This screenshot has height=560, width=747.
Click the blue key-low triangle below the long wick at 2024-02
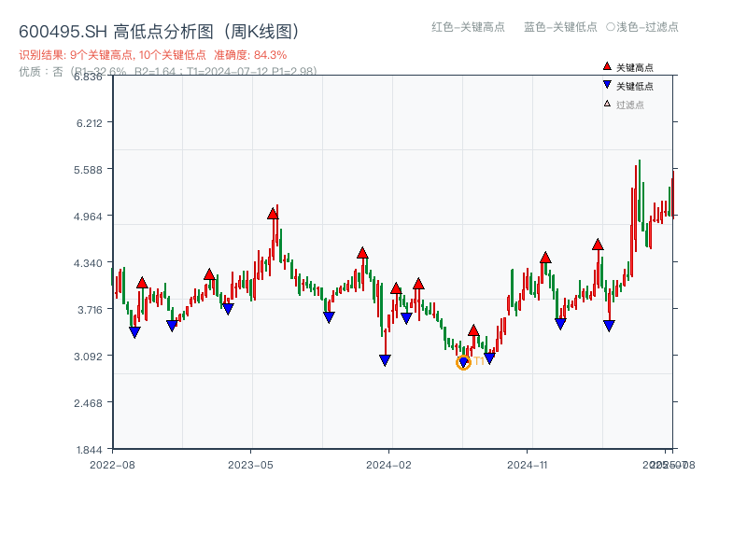click(386, 360)
